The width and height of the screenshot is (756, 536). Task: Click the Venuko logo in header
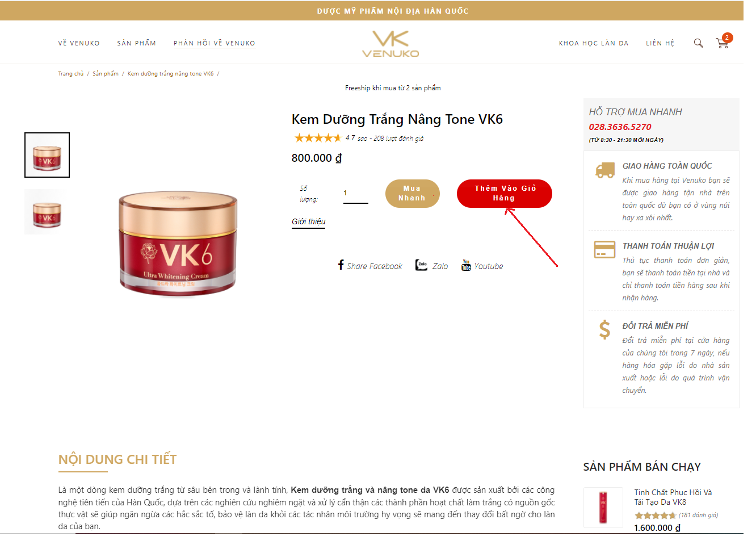click(x=390, y=44)
